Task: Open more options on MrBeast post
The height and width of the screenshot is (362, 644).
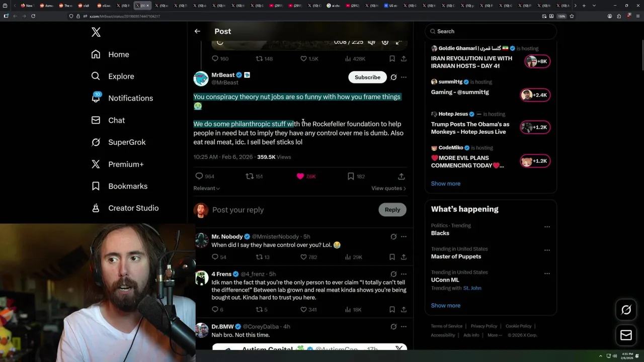Action: coord(404,77)
